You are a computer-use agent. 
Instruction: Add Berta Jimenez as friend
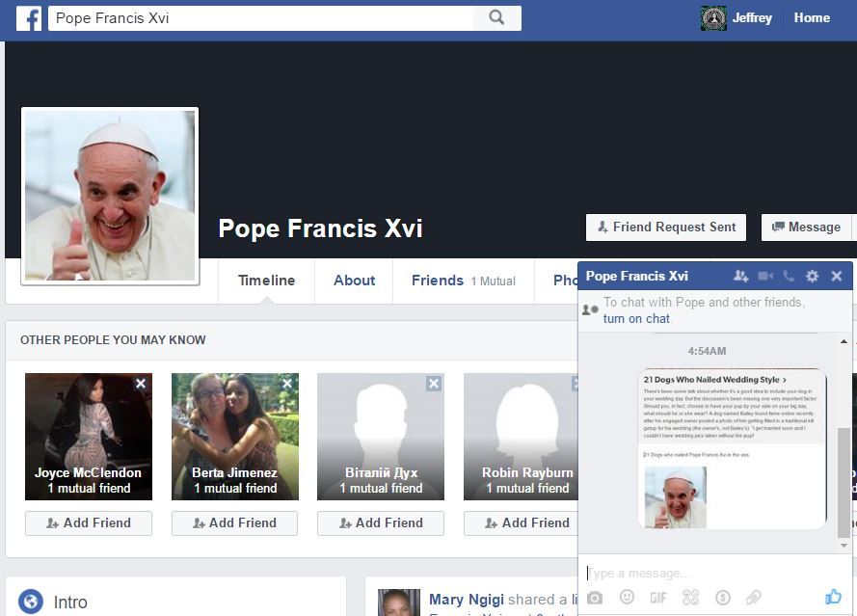234,523
